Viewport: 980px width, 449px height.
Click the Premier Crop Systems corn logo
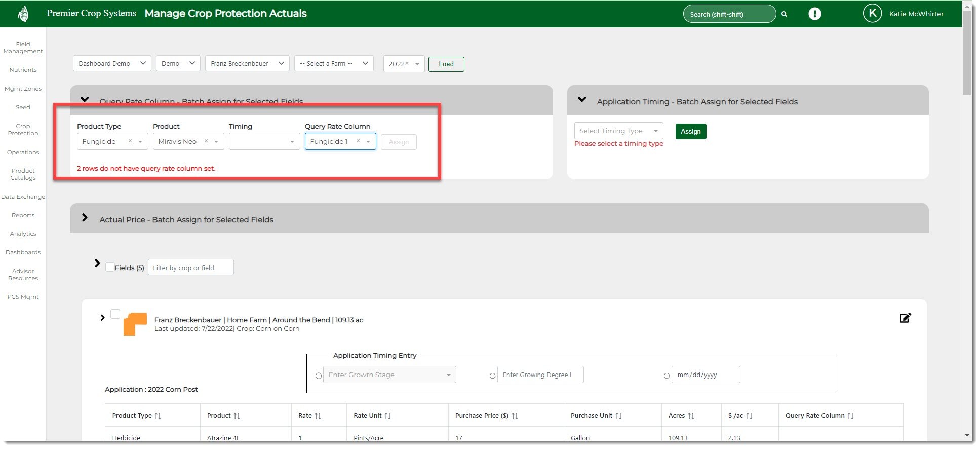click(23, 14)
